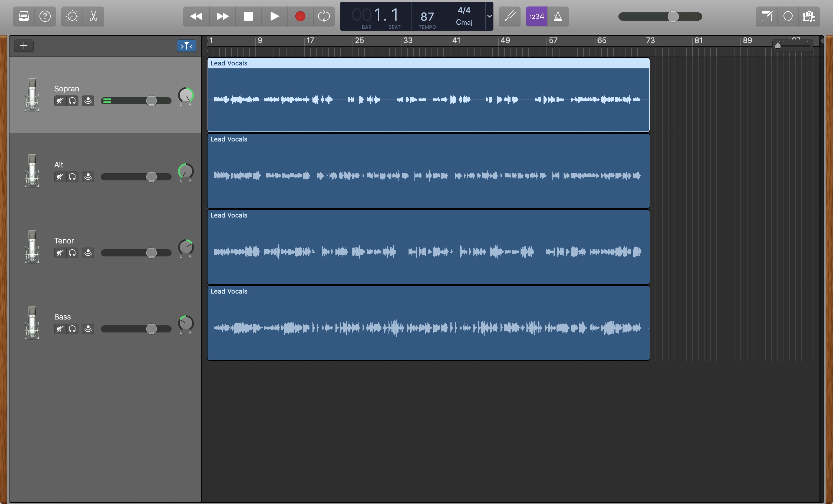Click the Quick Help question mark button

(x=45, y=16)
